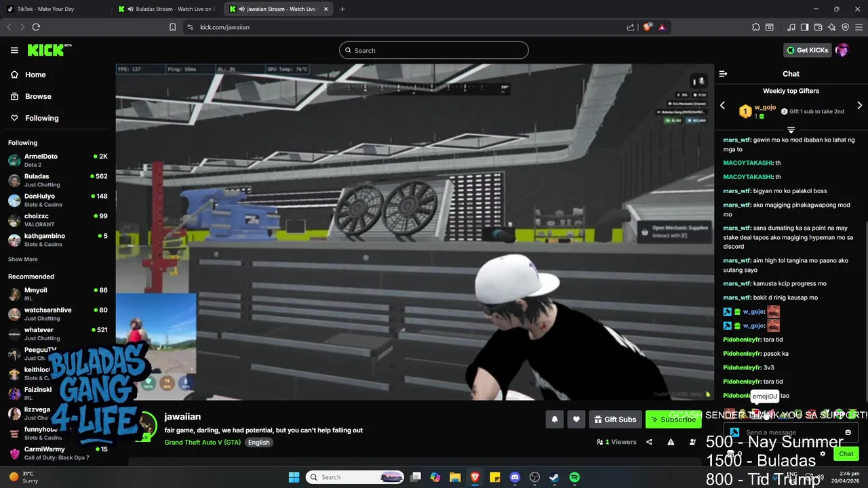Open OBS Studio from the taskbar
The image size is (868, 488).
(x=534, y=477)
